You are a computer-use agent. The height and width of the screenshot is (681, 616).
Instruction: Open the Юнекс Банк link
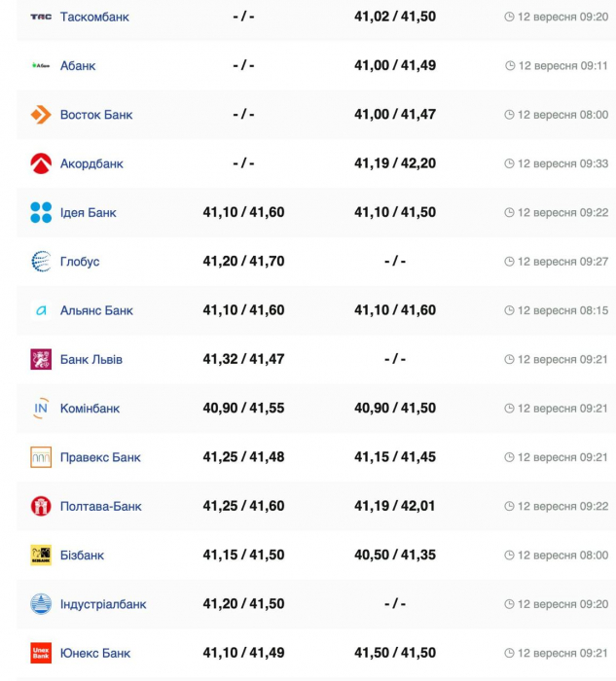coord(95,653)
